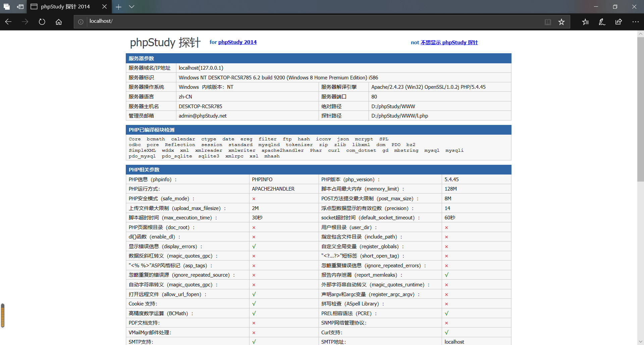
Task: Click the safe_mode red cross
Action: coord(254,199)
